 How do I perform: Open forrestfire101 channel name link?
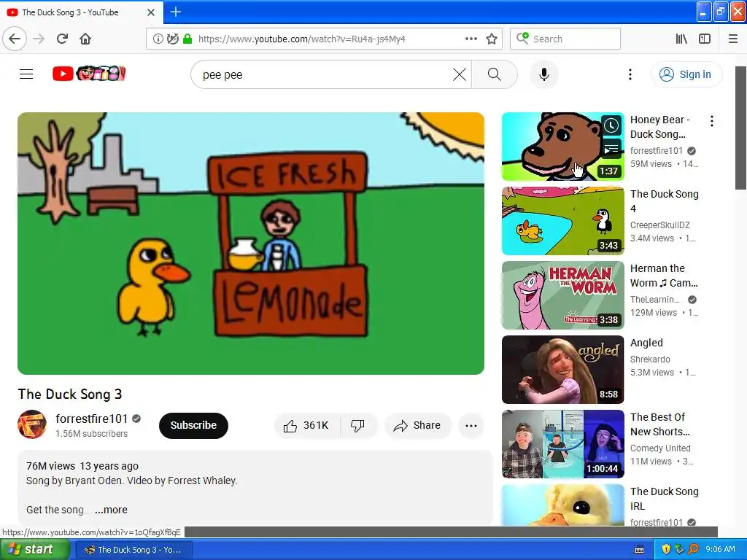[91, 419]
